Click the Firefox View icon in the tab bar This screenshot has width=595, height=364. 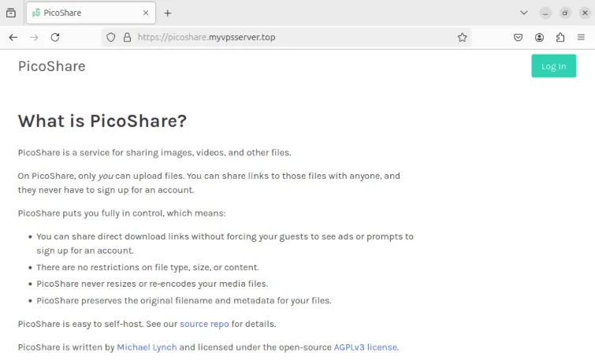pos(11,13)
